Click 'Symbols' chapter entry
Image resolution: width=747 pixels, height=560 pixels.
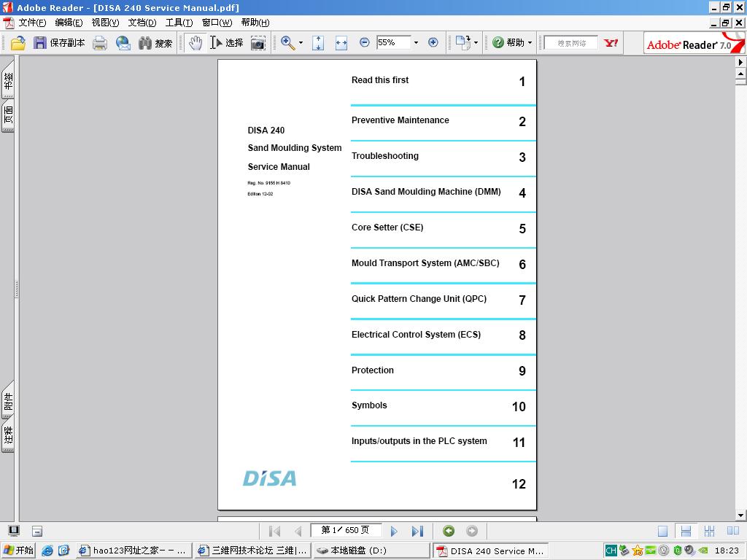tap(369, 405)
